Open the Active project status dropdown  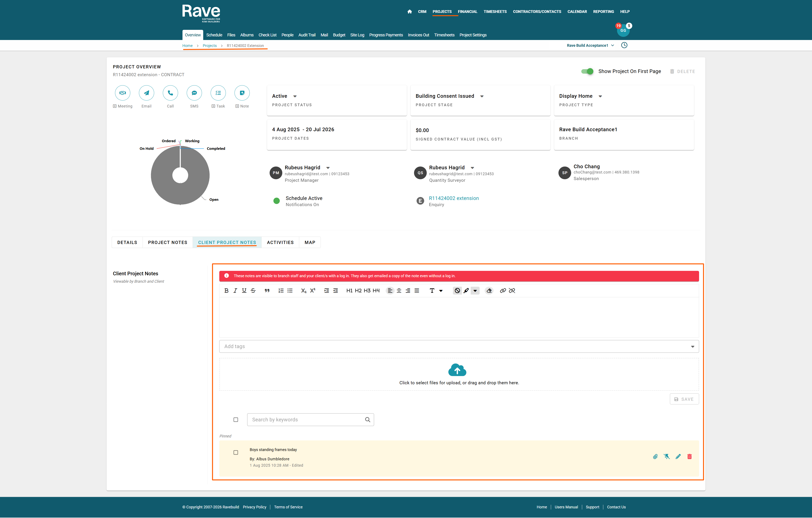pyautogui.click(x=295, y=96)
